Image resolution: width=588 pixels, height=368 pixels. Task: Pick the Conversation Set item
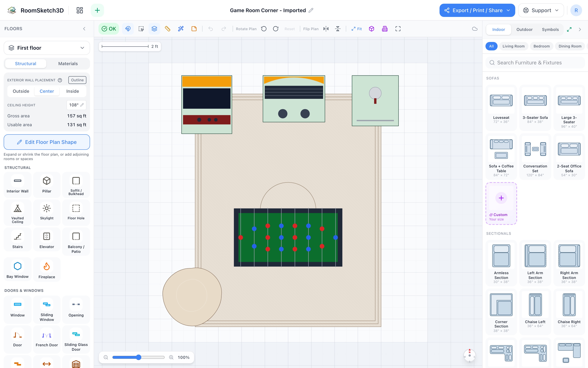pyautogui.click(x=535, y=157)
